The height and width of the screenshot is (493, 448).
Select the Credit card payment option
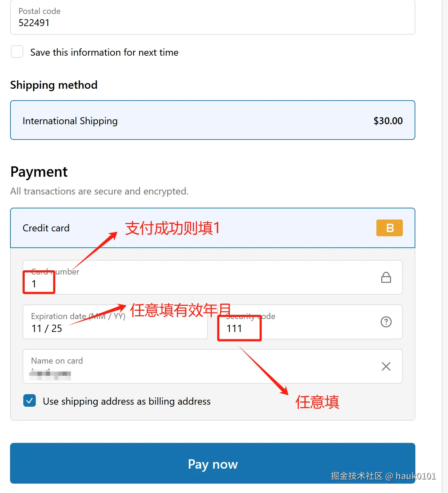(213, 228)
